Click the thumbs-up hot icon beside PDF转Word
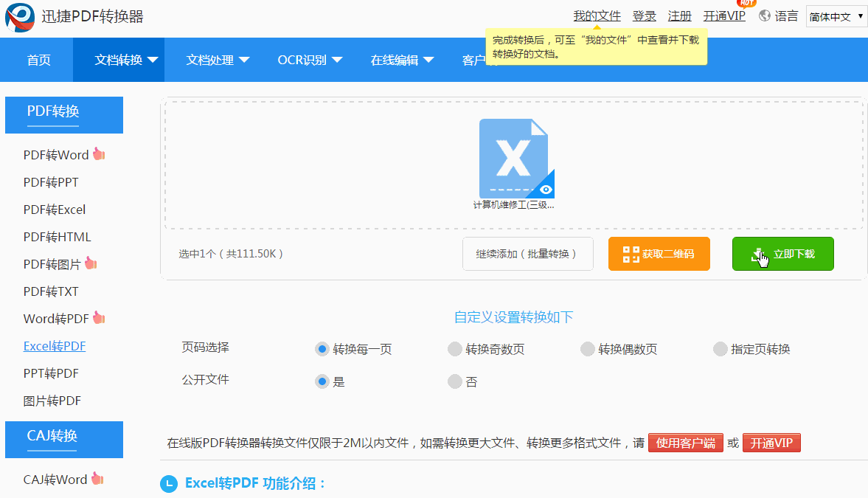Screen dimensions: 868x498 97,152
